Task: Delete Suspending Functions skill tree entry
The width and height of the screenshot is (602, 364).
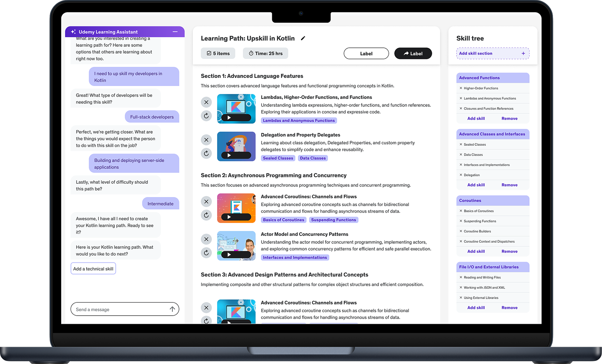Action: pos(461,221)
